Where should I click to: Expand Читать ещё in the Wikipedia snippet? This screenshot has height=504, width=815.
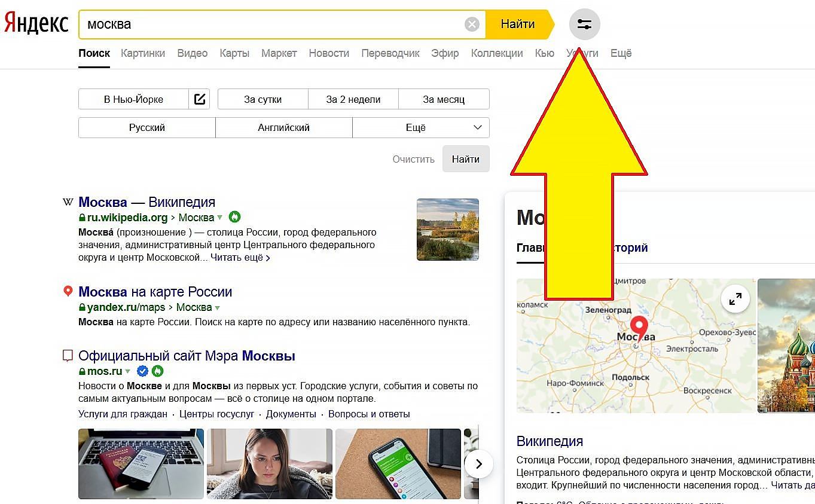[x=240, y=258]
